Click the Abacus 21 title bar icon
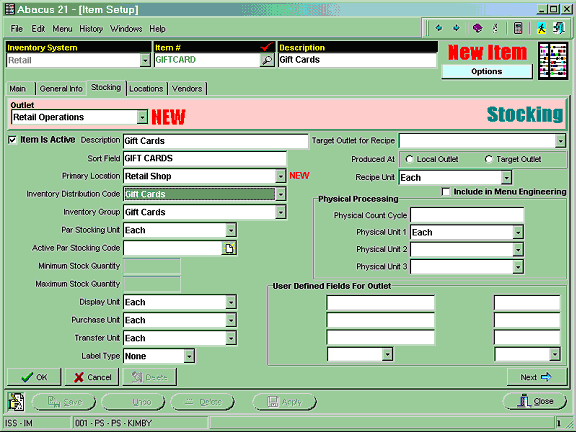Image resolution: width=576 pixels, height=432 pixels. coord(10,9)
